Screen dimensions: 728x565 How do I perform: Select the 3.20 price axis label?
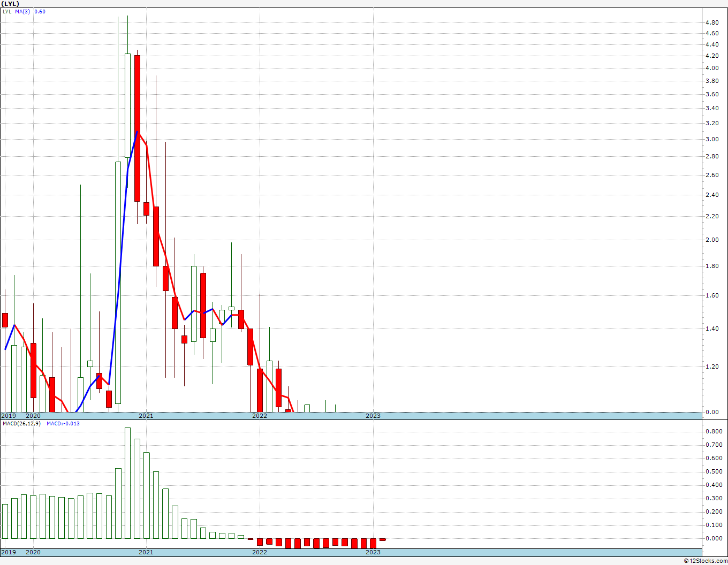coord(712,123)
